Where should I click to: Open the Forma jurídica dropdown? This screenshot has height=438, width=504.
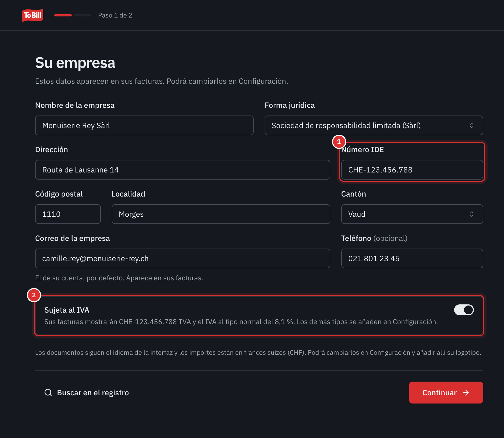(374, 125)
